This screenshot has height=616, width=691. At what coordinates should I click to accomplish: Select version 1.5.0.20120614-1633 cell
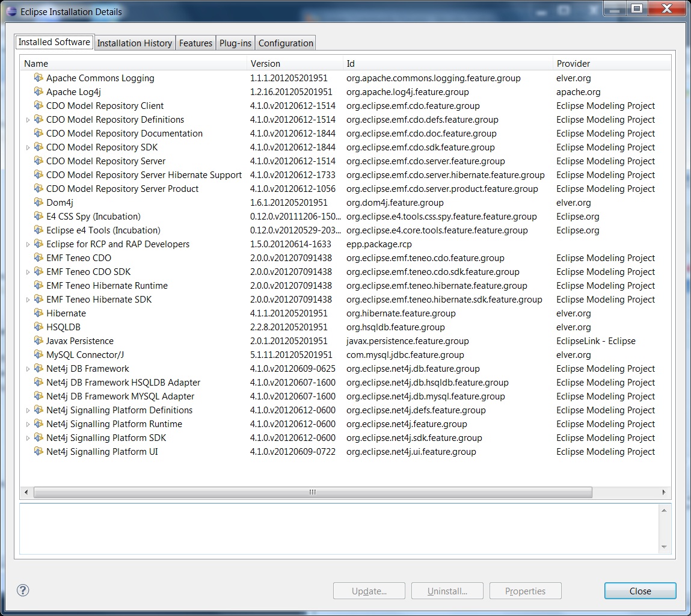(290, 244)
